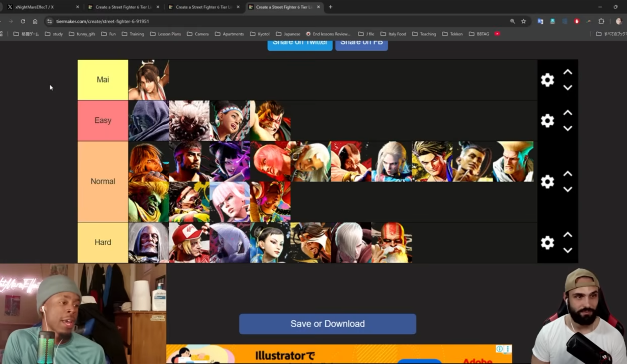Move the Easy tier up with its arrow
This screenshot has width=627, height=364.
pyautogui.click(x=568, y=113)
